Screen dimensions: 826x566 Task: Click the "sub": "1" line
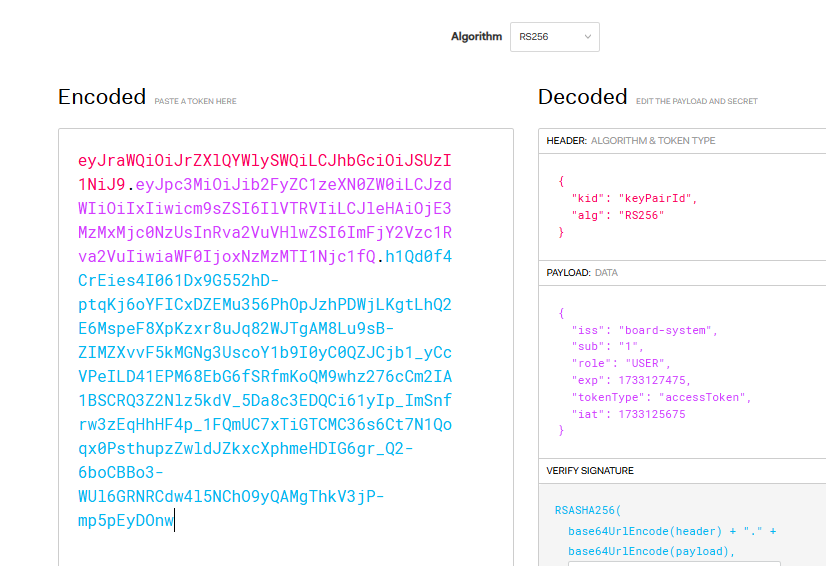607,346
